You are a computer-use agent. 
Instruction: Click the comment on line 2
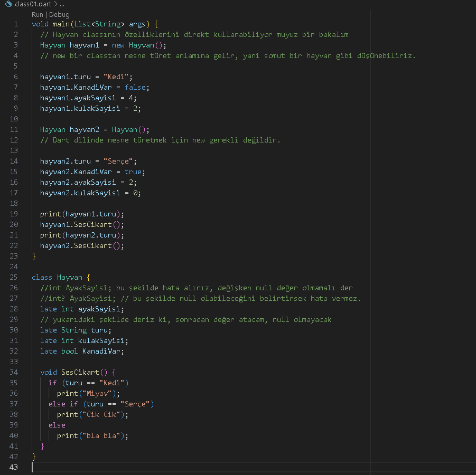pos(194,35)
